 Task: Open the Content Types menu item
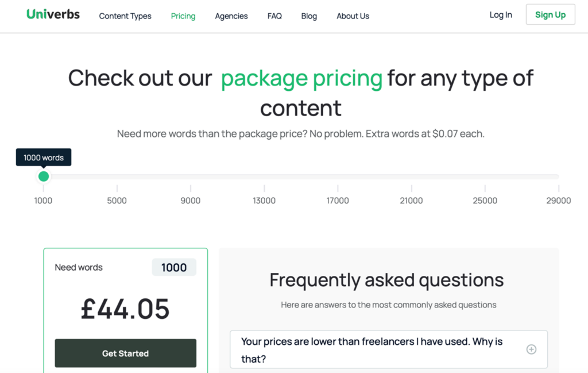pyautogui.click(x=125, y=16)
